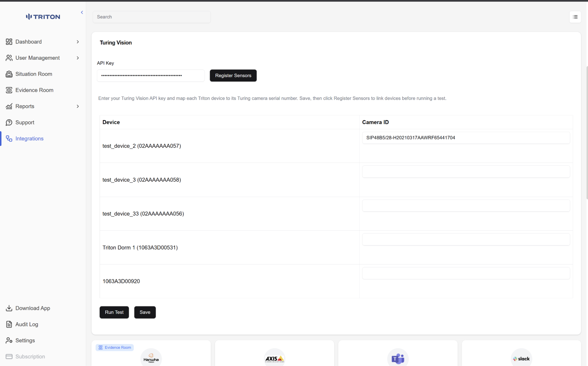
Task: Open Situation Room in the sidebar
Action: tap(34, 74)
